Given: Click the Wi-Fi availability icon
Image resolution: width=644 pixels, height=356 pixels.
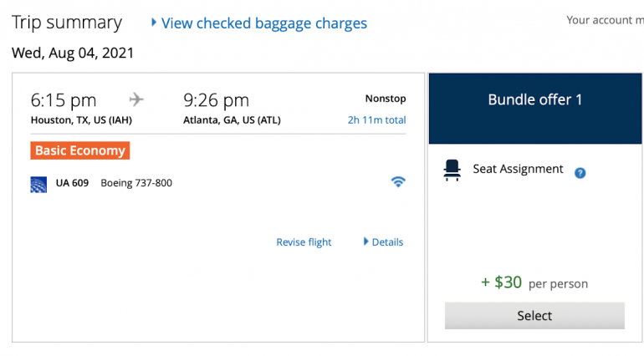Looking at the screenshot, I should 398,181.
